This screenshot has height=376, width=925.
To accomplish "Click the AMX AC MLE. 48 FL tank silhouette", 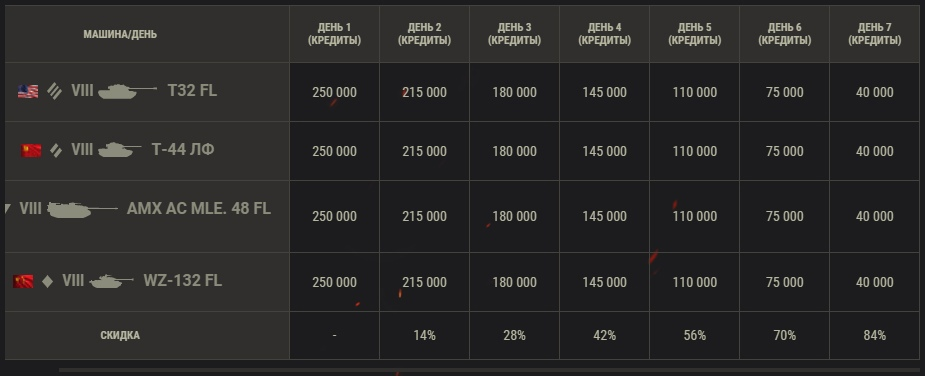I will pyautogui.click(x=82, y=209).
